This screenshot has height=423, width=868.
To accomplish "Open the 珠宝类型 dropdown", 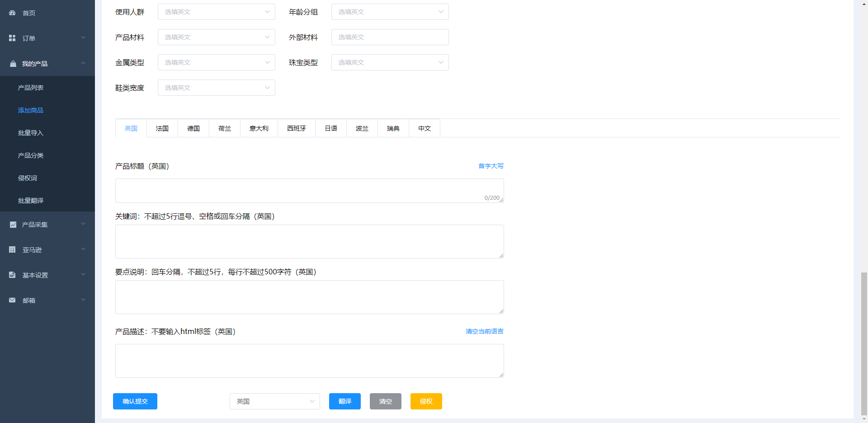I will [x=390, y=62].
